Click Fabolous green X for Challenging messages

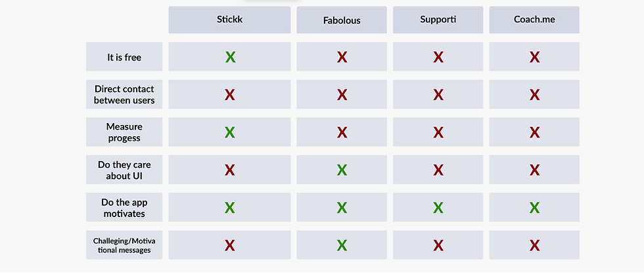[342, 245]
